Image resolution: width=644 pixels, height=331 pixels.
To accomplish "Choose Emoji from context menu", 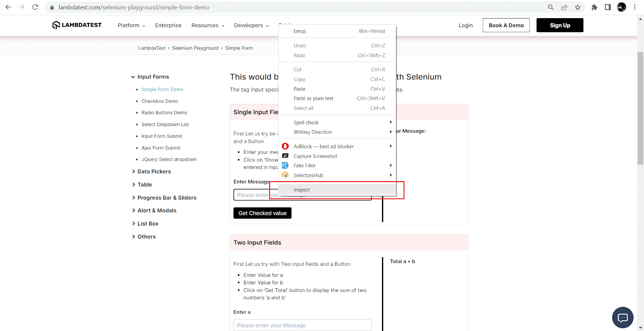I will point(337,31).
